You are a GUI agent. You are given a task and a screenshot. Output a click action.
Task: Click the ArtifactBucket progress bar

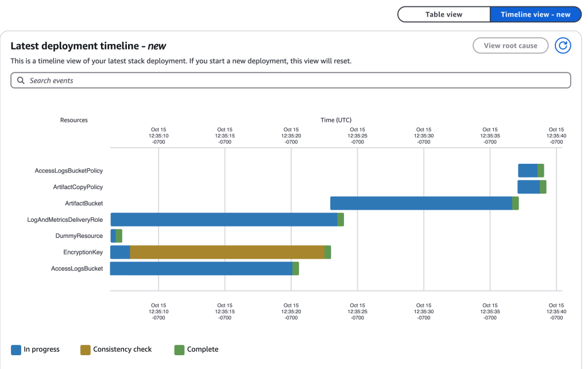pos(419,202)
